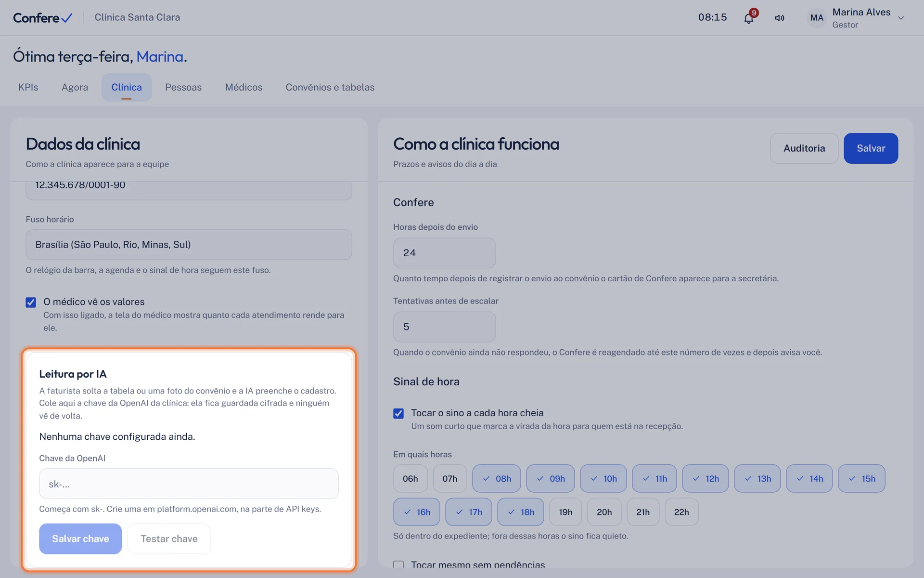Toggle the 10h hour chip
The image size is (924, 578).
[x=603, y=478]
